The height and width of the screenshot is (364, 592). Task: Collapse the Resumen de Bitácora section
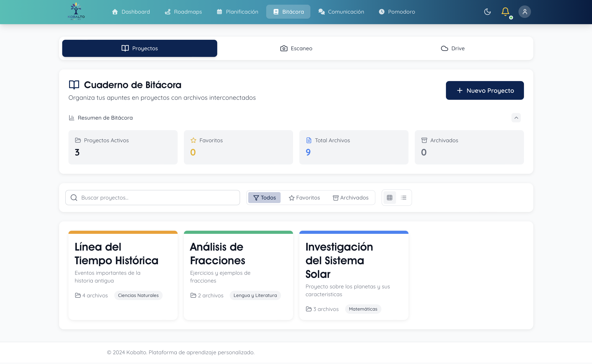516,118
